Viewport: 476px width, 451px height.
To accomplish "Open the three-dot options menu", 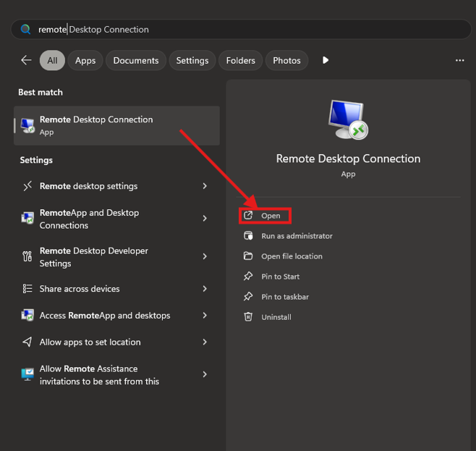I will [x=459, y=60].
